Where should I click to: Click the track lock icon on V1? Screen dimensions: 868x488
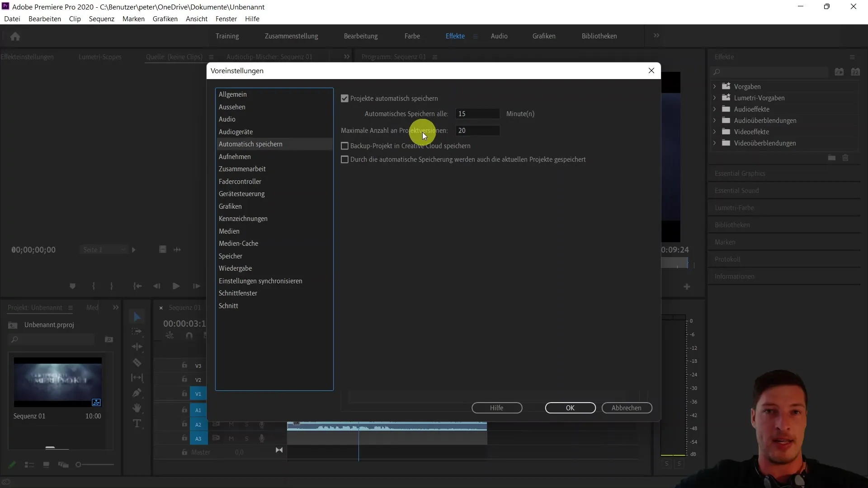point(184,393)
